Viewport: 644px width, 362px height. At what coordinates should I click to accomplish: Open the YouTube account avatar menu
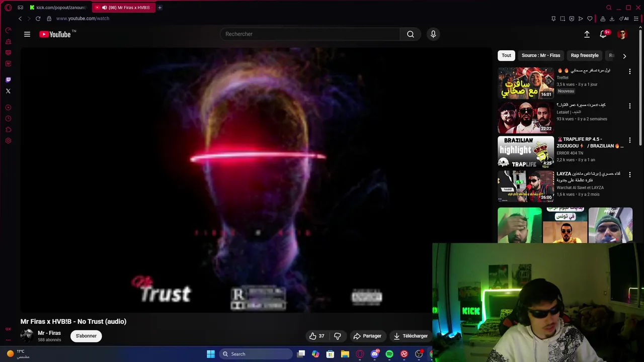pos(622,34)
